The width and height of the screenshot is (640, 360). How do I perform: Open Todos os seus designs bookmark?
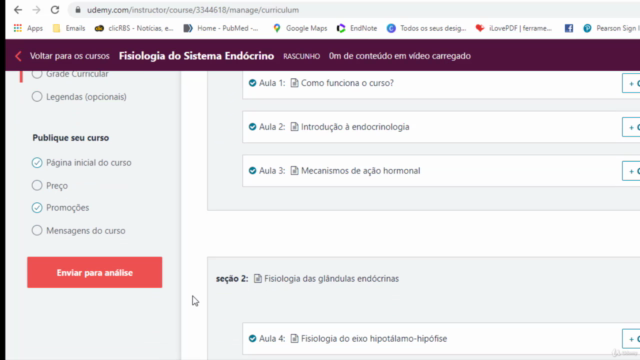tap(427, 28)
